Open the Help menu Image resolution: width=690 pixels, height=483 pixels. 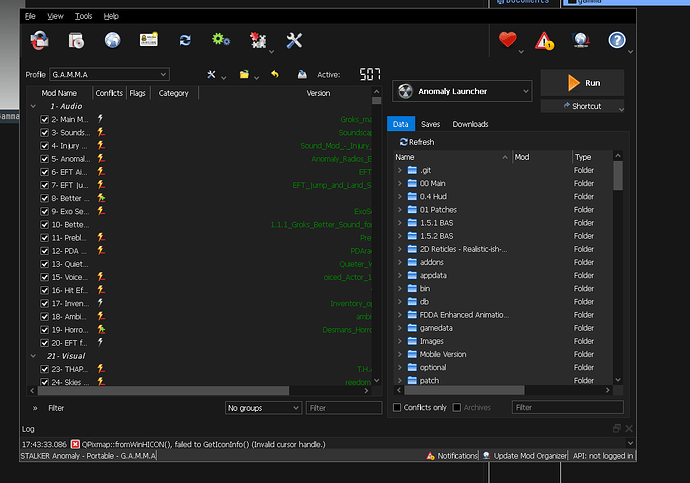(111, 16)
